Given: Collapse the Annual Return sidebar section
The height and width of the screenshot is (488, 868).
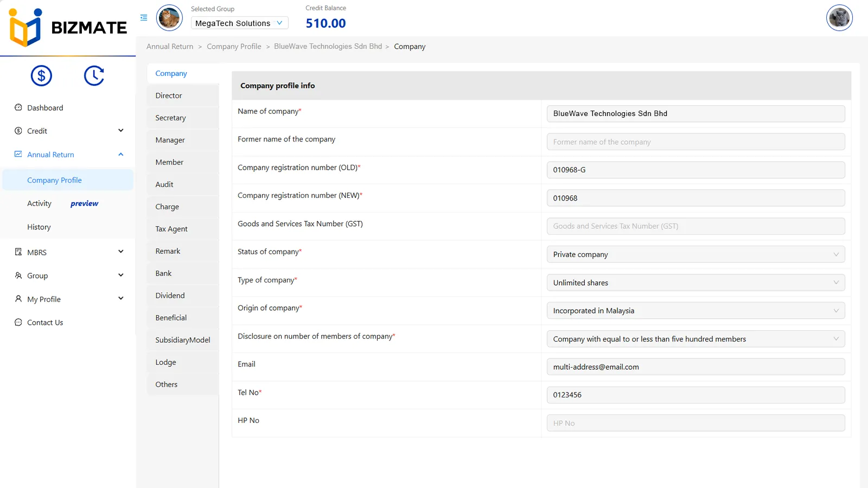Looking at the screenshot, I should 120,155.
